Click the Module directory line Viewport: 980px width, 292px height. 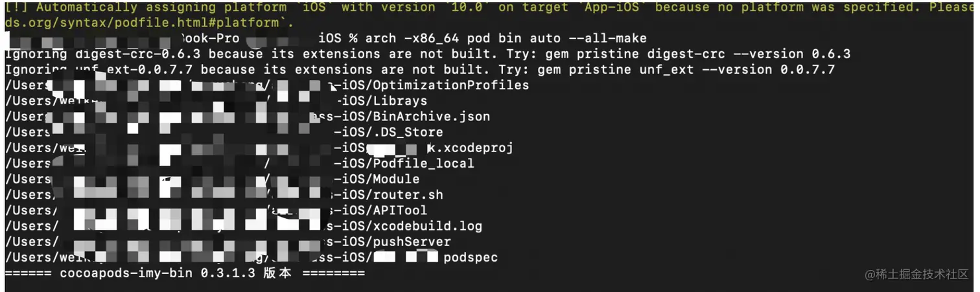[213, 179]
